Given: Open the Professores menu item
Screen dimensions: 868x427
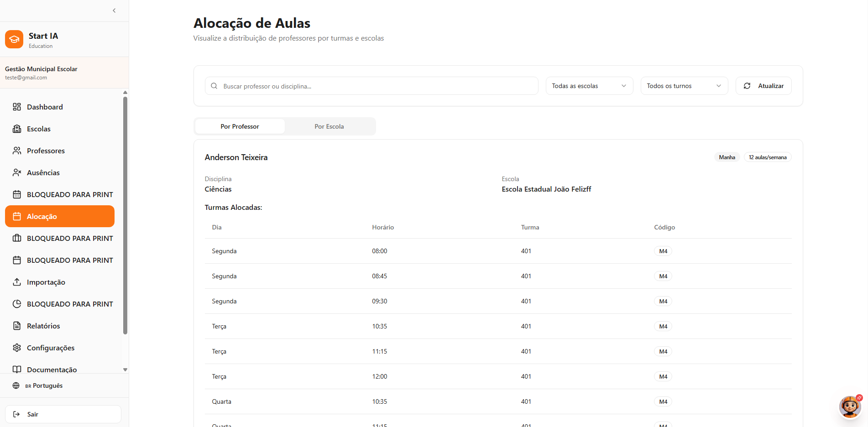Looking at the screenshot, I should click(60, 151).
